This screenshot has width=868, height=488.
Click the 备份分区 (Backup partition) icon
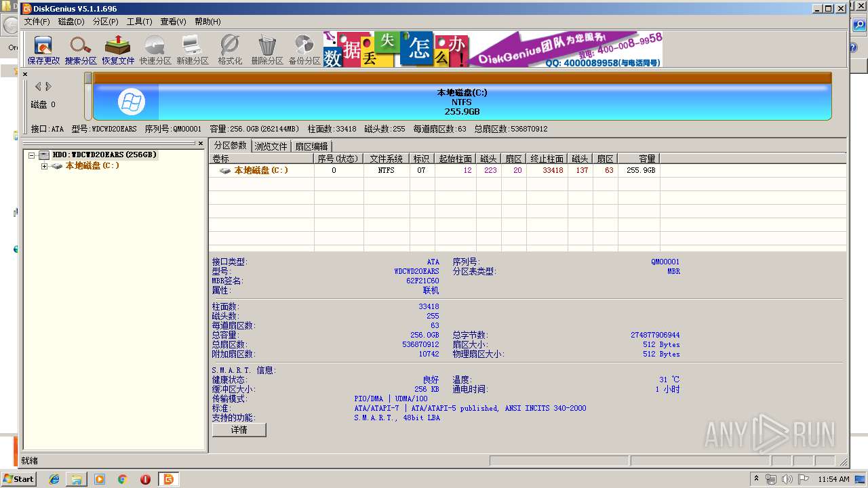click(304, 49)
